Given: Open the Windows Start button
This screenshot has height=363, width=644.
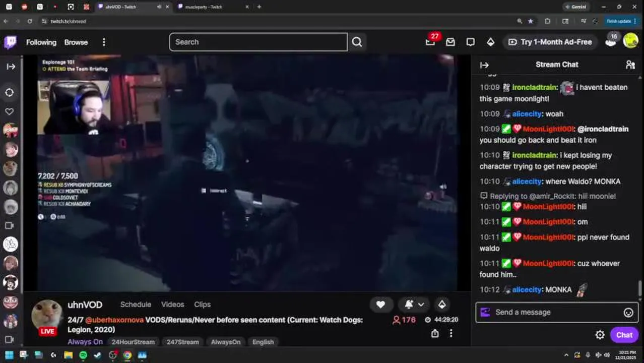Looking at the screenshot, I should click(x=9, y=355).
